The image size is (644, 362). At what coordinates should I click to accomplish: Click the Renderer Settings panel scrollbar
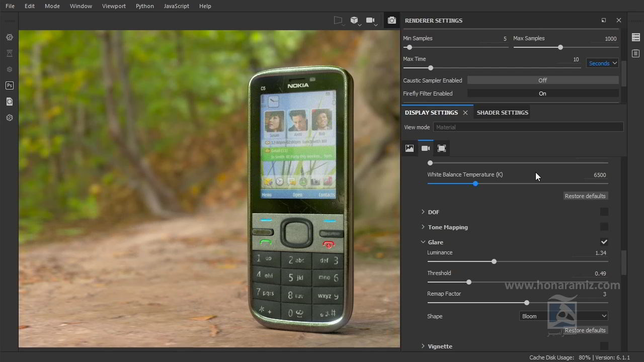624,74
